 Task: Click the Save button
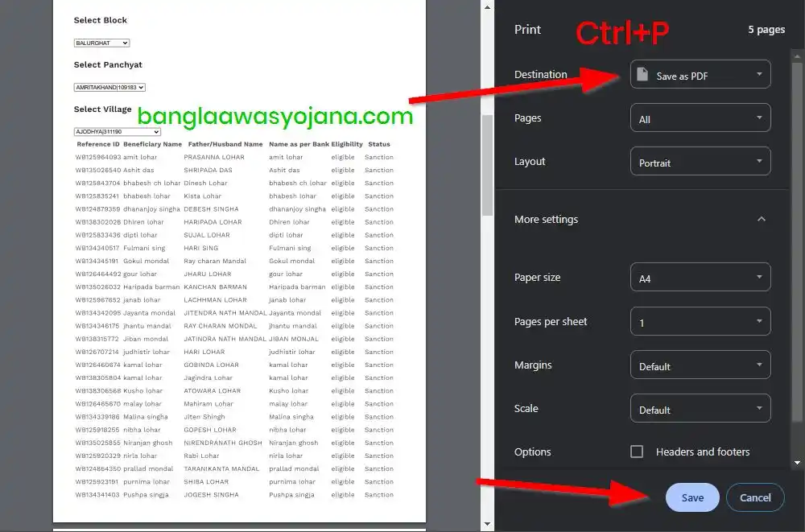[x=691, y=497]
